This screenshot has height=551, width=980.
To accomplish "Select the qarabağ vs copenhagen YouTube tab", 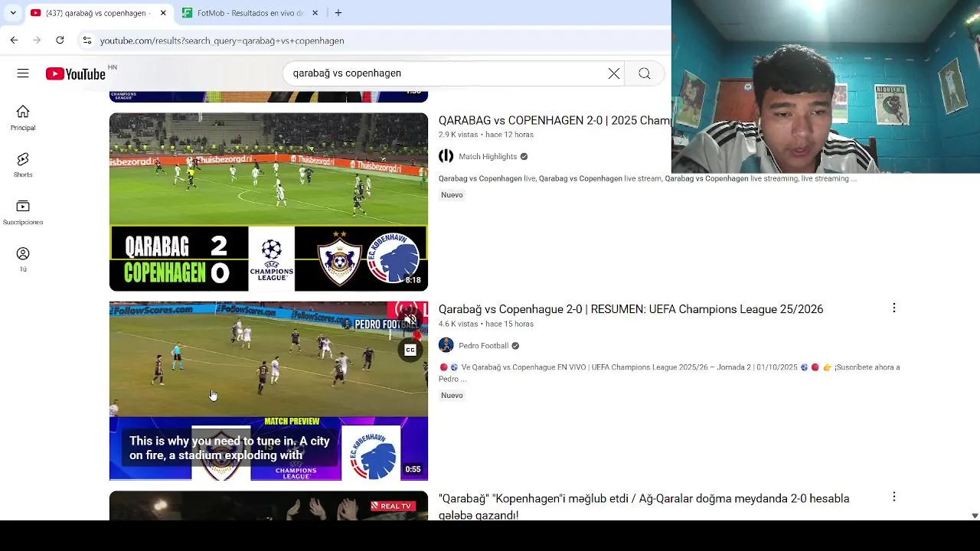I will (x=99, y=13).
